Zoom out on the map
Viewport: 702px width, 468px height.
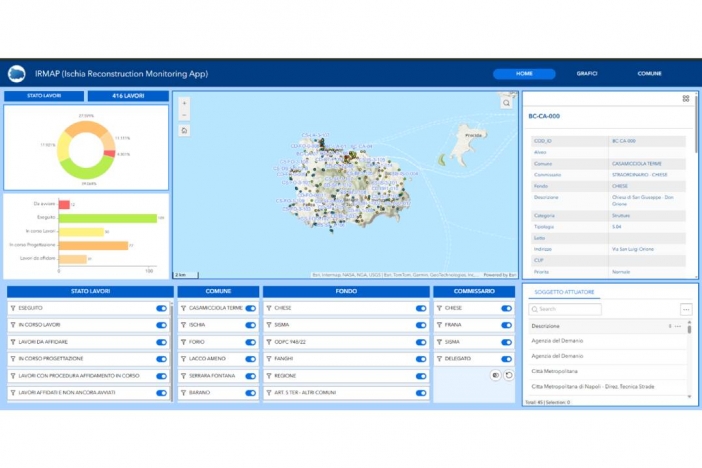(184, 115)
